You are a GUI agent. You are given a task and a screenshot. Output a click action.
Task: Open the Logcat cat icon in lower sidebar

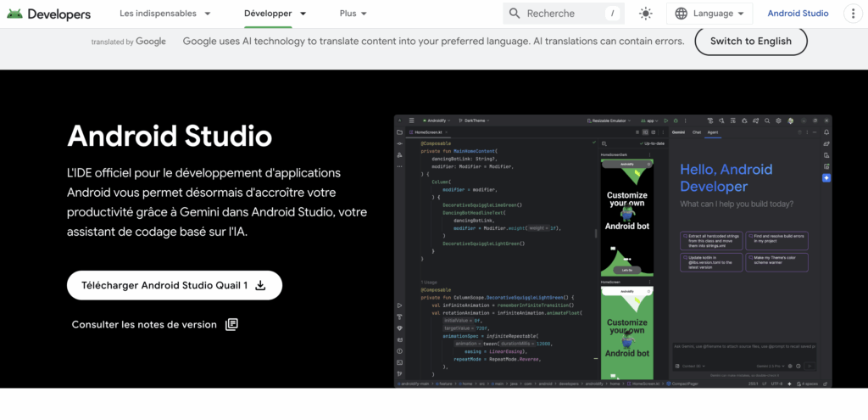(399, 339)
